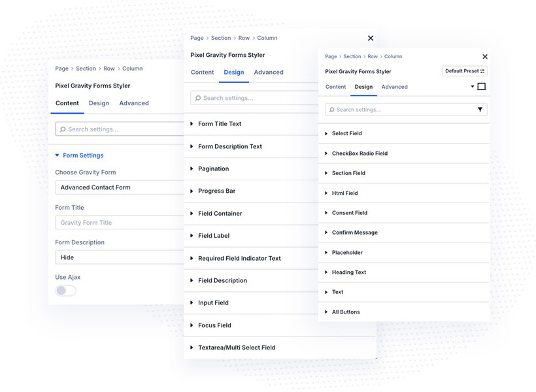Open the Advanced tab in right panel
This screenshot has height=392, width=536.
pyautogui.click(x=394, y=87)
